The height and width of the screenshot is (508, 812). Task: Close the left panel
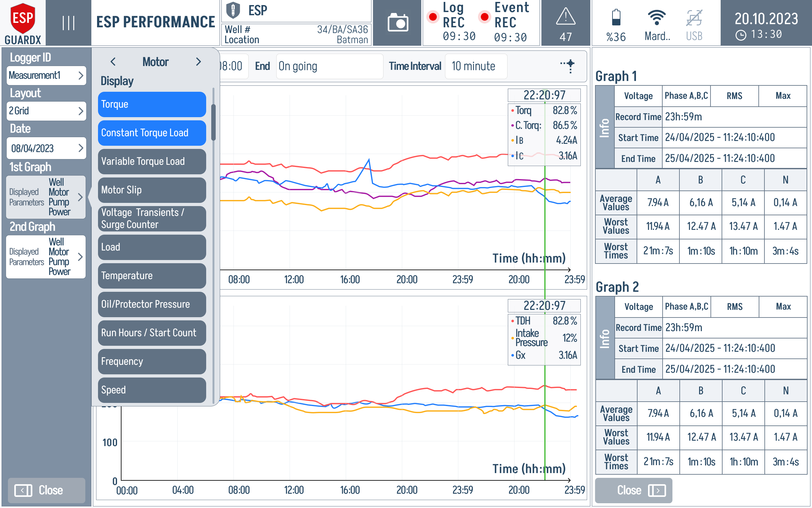coord(46,490)
